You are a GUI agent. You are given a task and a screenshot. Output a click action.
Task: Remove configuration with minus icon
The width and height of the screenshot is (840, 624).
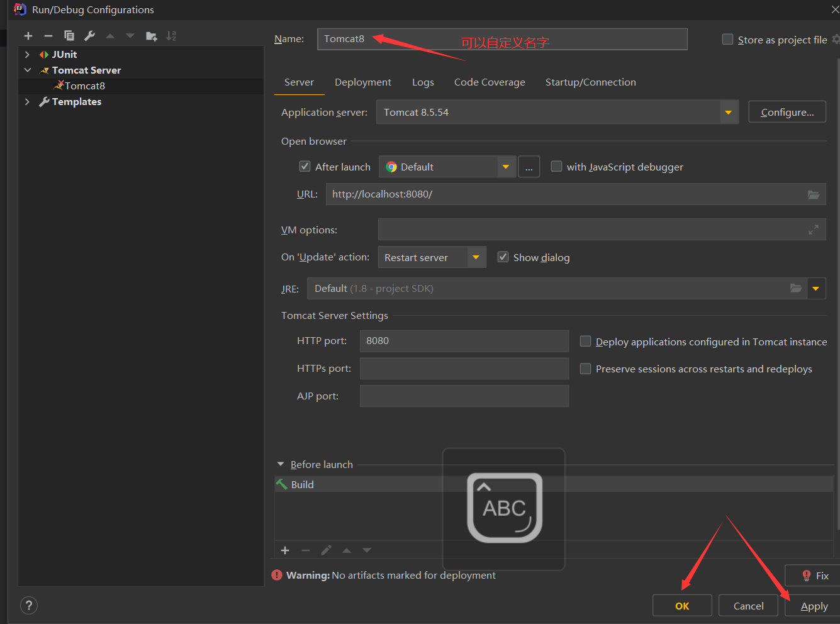pyautogui.click(x=48, y=36)
